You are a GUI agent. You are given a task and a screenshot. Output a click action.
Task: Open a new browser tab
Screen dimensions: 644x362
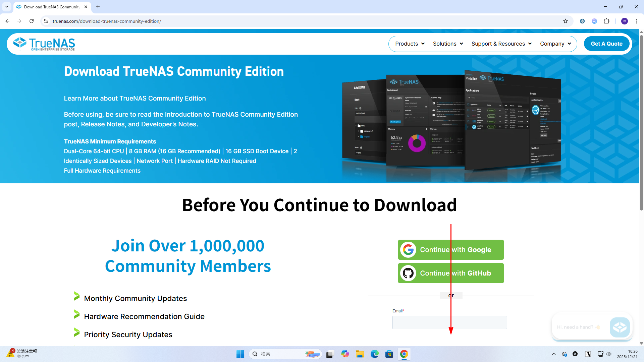click(x=98, y=7)
